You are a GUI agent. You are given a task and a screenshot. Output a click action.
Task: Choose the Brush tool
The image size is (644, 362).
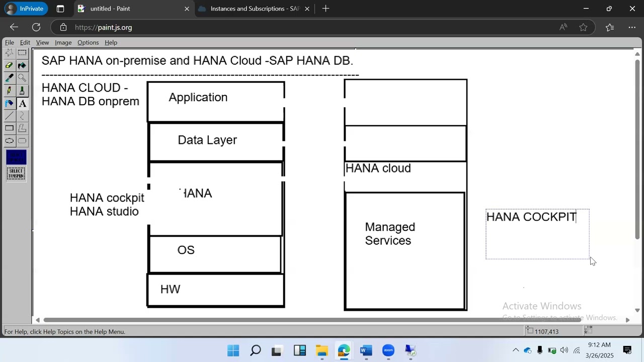22,90
